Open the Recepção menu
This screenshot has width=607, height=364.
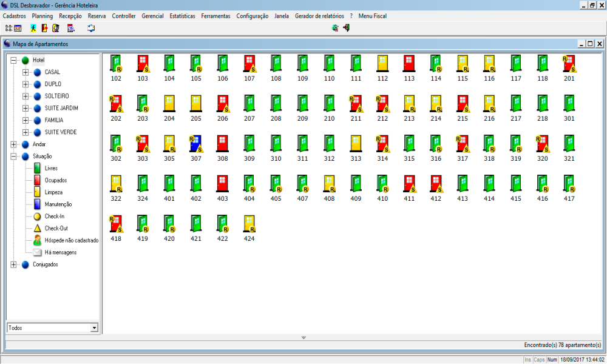[70, 16]
